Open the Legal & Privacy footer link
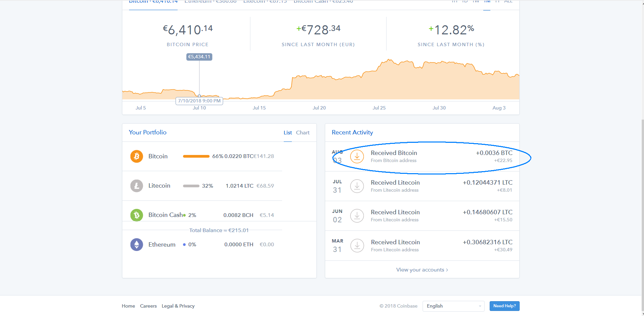This screenshot has width=644, height=316. tap(178, 306)
